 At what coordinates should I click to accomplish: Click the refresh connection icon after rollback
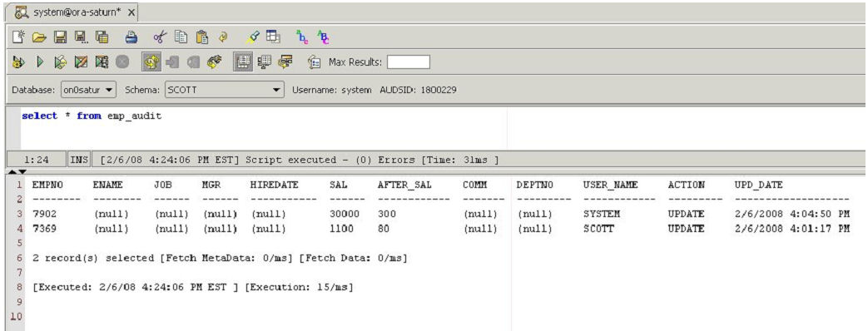coord(214,62)
